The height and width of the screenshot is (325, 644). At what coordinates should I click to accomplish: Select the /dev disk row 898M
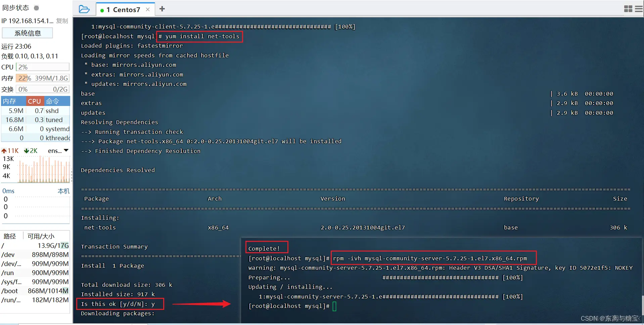(x=35, y=255)
